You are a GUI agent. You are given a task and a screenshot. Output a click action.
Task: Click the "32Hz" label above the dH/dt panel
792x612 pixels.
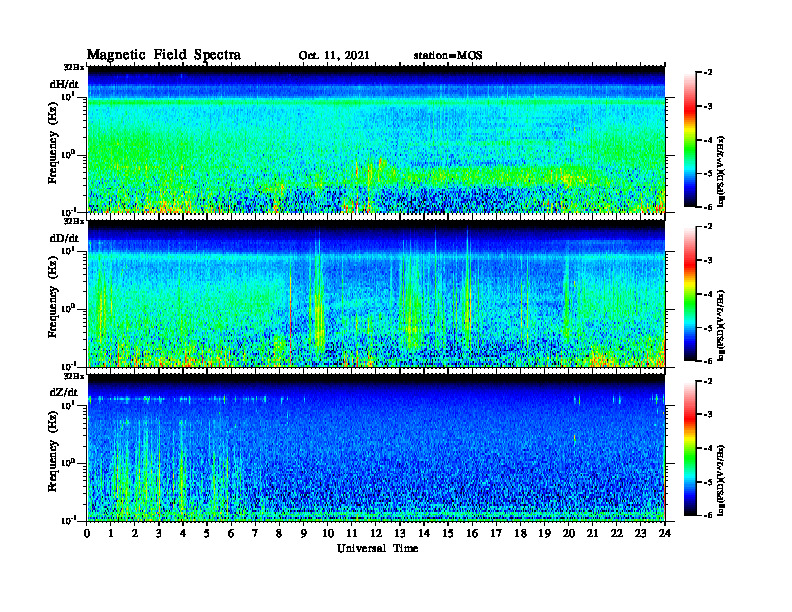[x=74, y=67]
